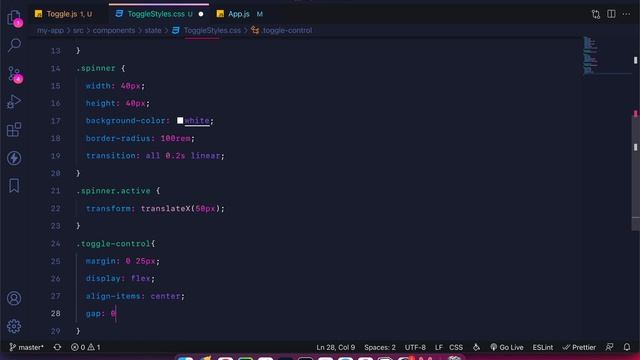The height and width of the screenshot is (360, 640).
Task: Open the Source Control view icon
Action: click(x=15, y=74)
